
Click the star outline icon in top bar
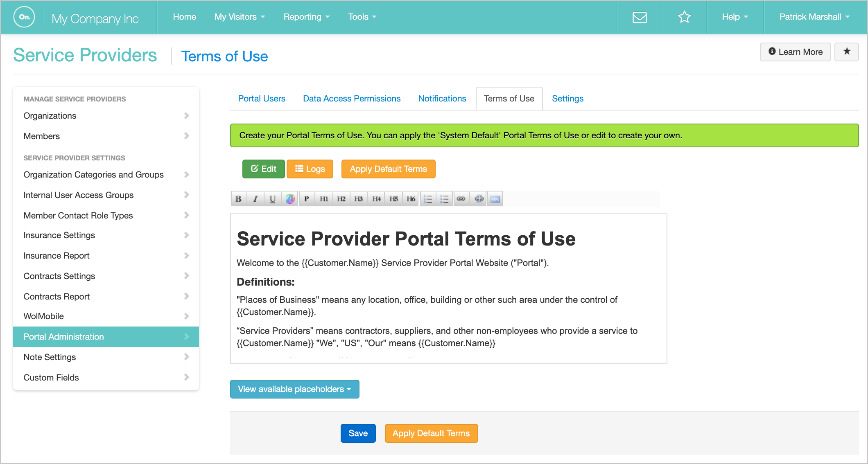pos(684,17)
